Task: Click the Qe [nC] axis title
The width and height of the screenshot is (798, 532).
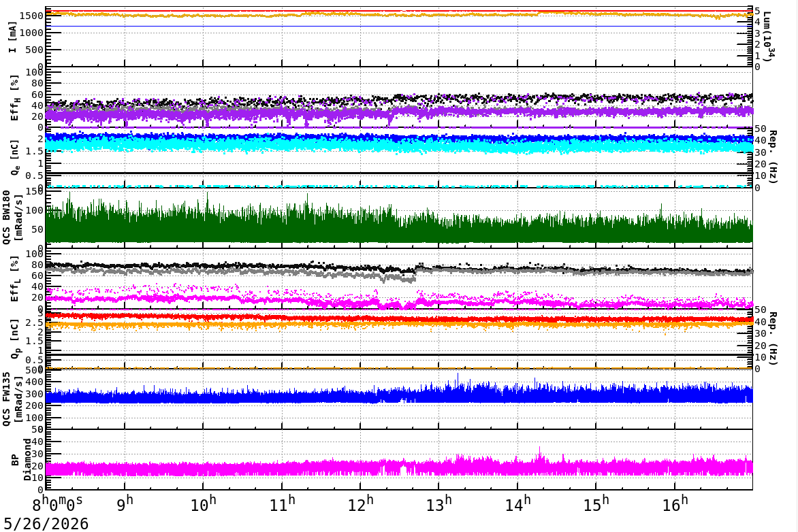Action: coord(15,159)
